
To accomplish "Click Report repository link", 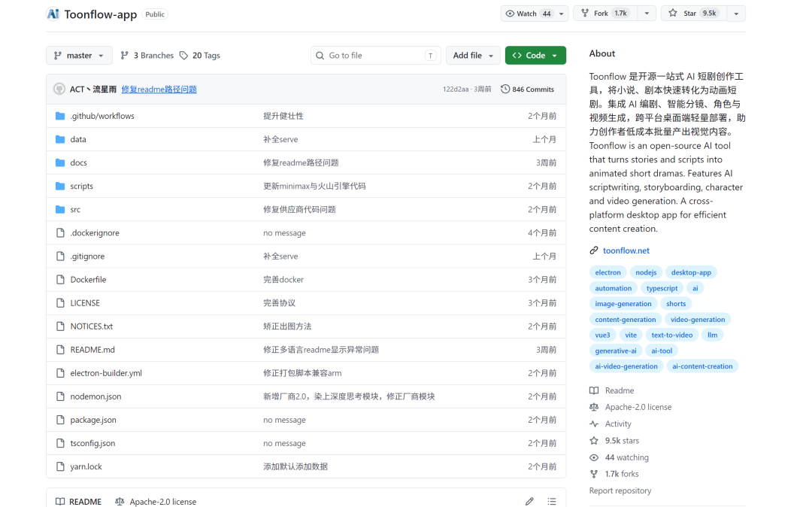I will (620, 490).
